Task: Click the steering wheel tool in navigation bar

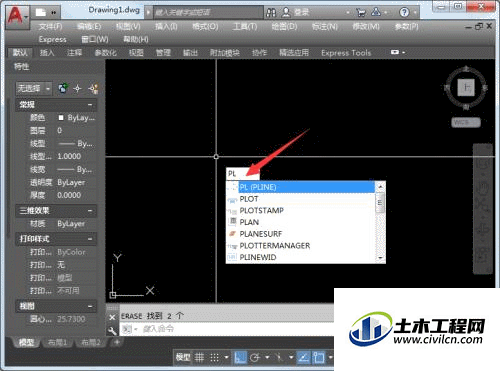Action: [483, 163]
